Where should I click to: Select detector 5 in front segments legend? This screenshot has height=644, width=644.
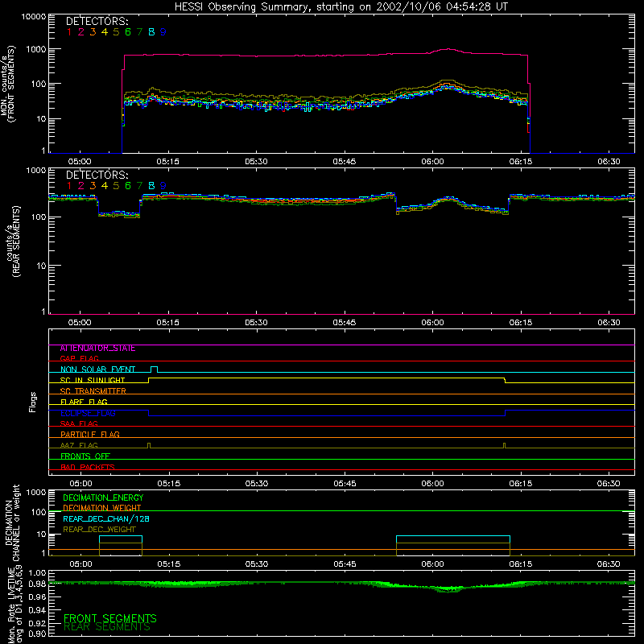[x=116, y=32]
